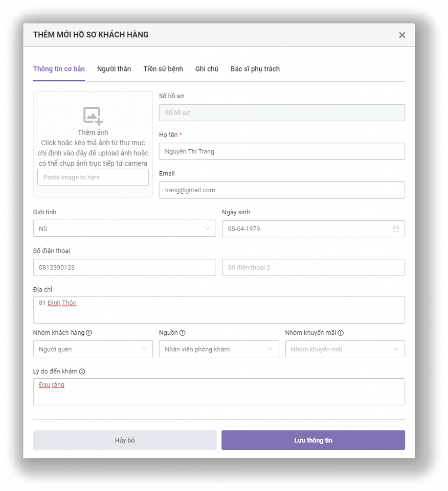448x491 pixels.
Task: Switch to Bác sĩ phụ trách tab
Action: tap(255, 69)
